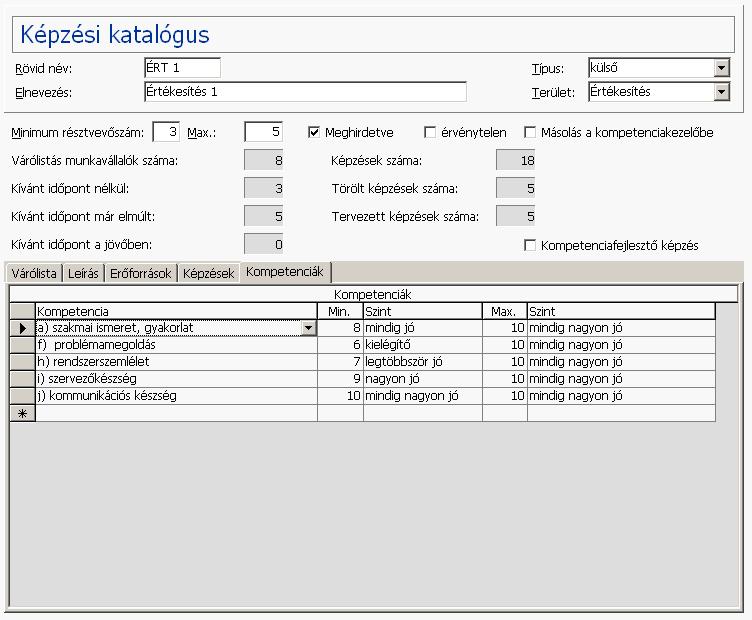Screen dimensions: 752x620
Task: Check Másolás a kompetenciakezelőbe box
Action: point(529,133)
